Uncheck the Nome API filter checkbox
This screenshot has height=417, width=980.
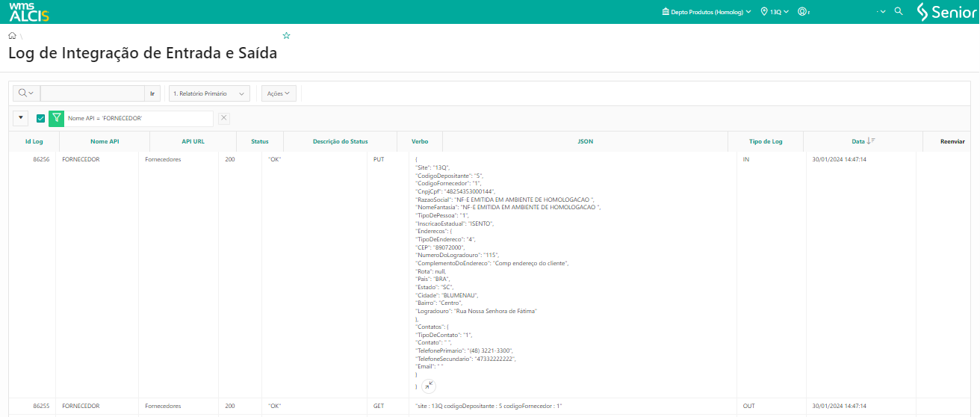[40, 118]
